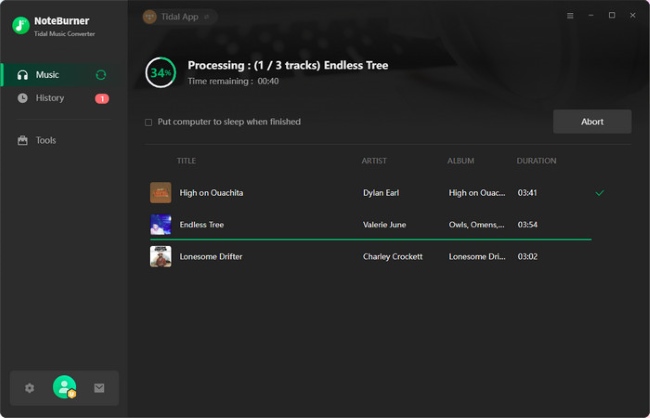Click album Owls, Omens,... cell
The image size is (650, 418).
coord(477,225)
